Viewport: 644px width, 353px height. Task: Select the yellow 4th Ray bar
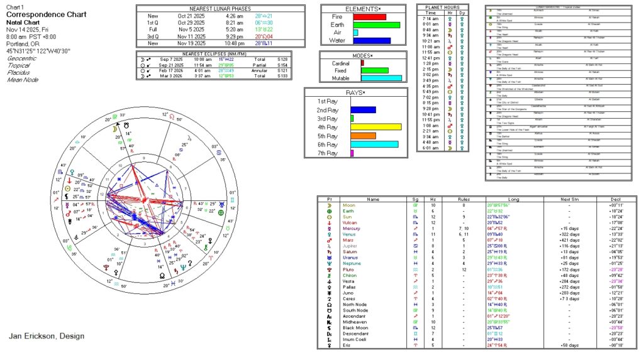(375, 127)
